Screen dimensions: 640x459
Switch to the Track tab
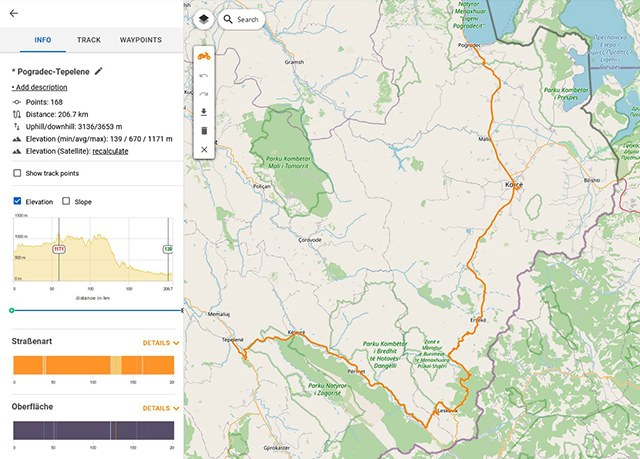[89, 40]
